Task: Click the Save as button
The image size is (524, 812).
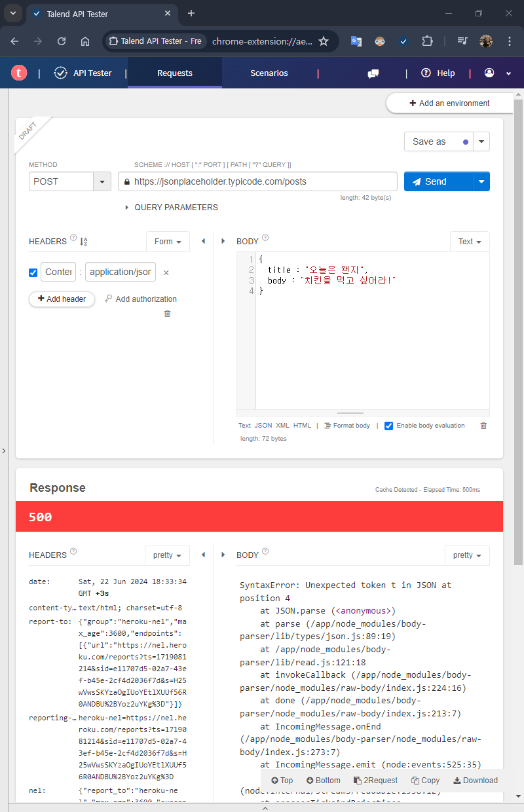Action: (439, 141)
